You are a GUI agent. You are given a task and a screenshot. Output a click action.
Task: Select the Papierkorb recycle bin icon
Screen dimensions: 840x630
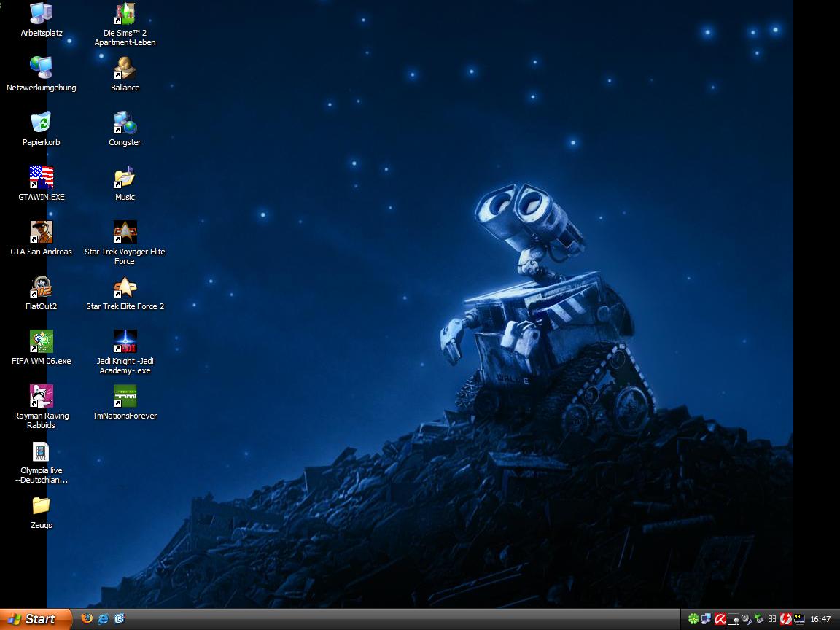point(42,122)
